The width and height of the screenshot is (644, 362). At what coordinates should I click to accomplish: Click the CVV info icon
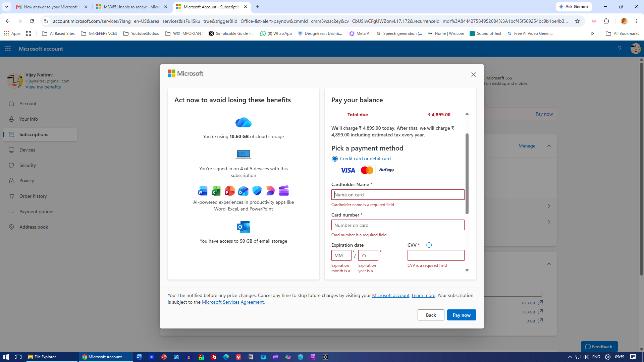(x=429, y=245)
